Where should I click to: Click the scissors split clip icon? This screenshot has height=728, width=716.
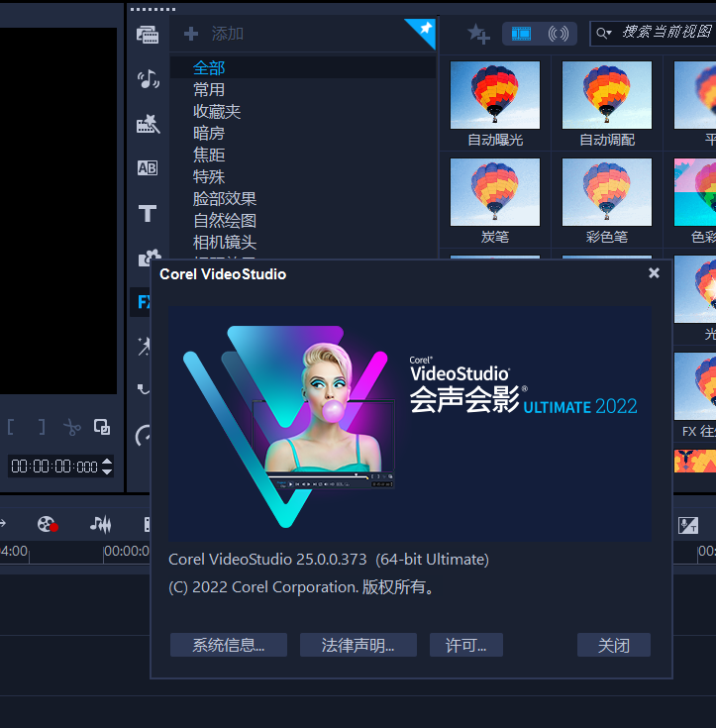(x=71, y=427)
